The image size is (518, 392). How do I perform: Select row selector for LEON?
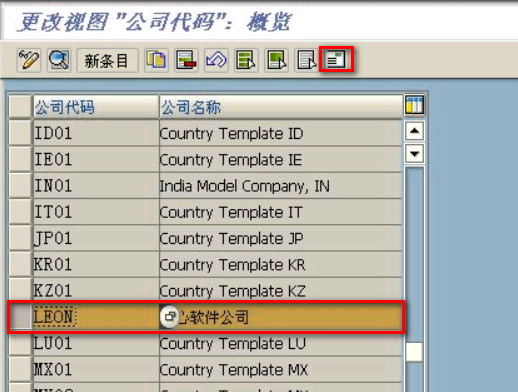[21, 317]
